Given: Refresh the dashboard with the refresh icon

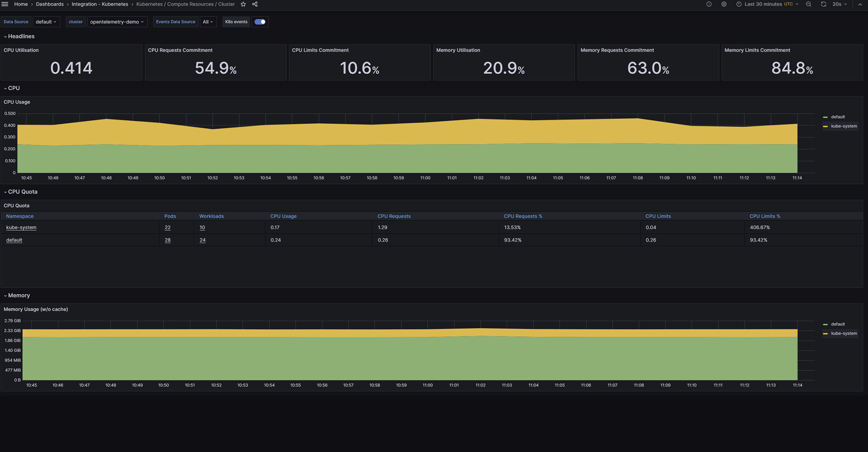Looking at the screenshot, I should [x=824, y=4].
